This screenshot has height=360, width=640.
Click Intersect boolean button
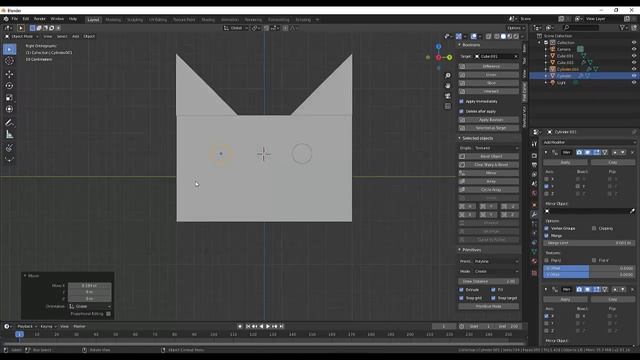click(489, 91)
